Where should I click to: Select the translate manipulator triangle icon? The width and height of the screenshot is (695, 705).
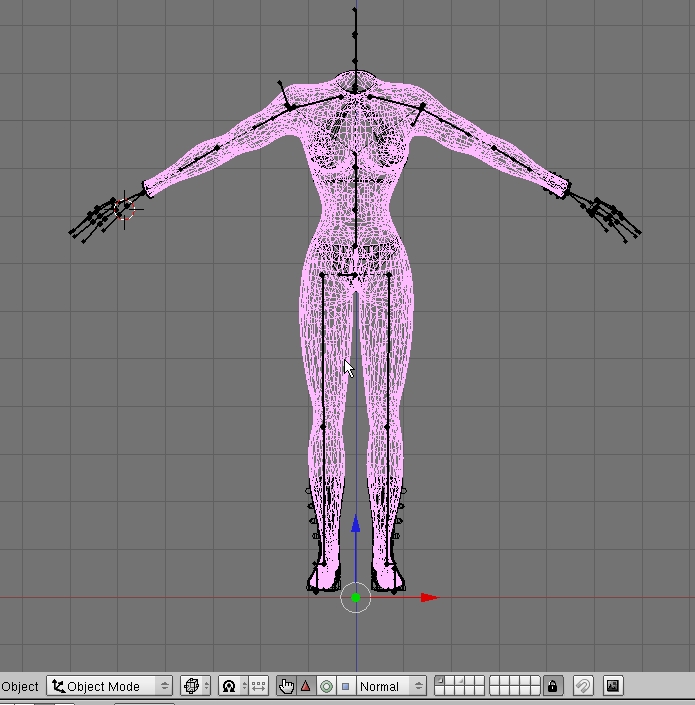tap(306, 686)
